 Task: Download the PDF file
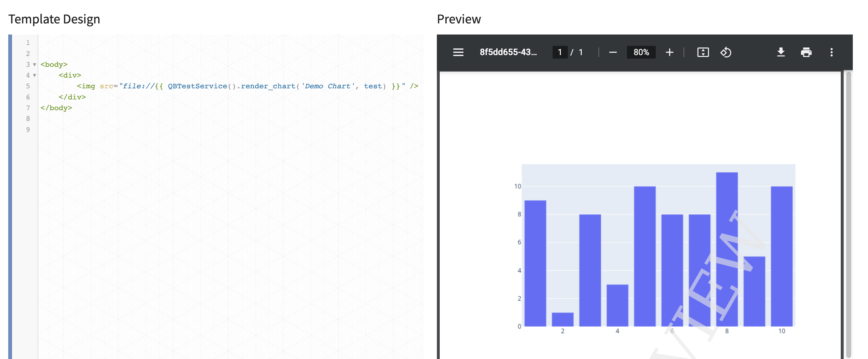coord(780,52)
